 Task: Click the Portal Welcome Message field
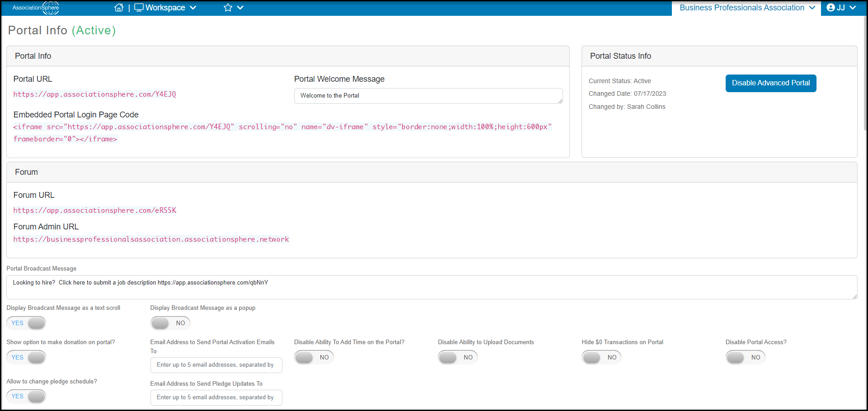click(x=428, y=96)
